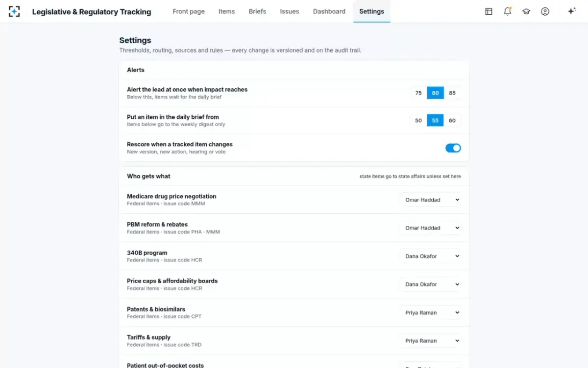Toggle rescore when a tracked item changes
Viewport: 588px width, 368px height.
pyautogui.click(x=453, y=148)
